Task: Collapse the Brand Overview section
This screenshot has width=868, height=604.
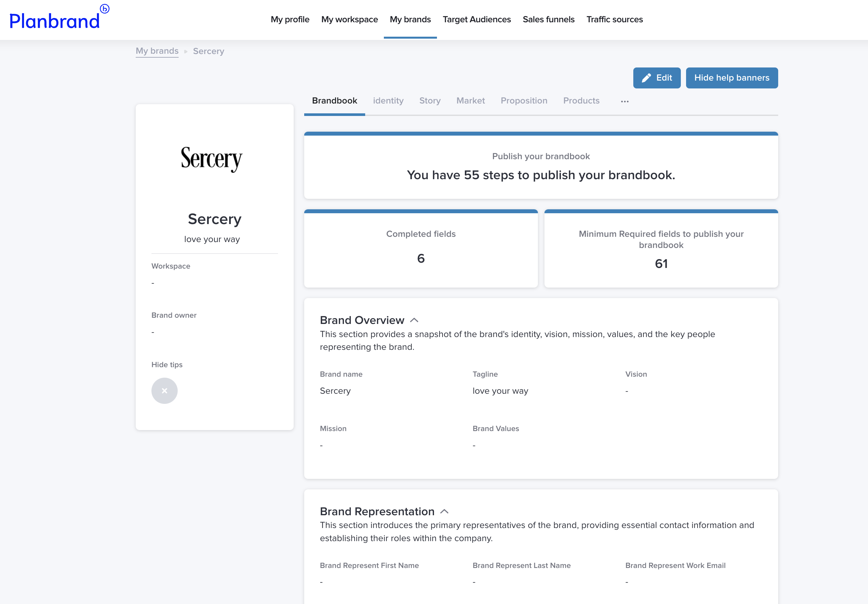Action: (x=414, y=320)
